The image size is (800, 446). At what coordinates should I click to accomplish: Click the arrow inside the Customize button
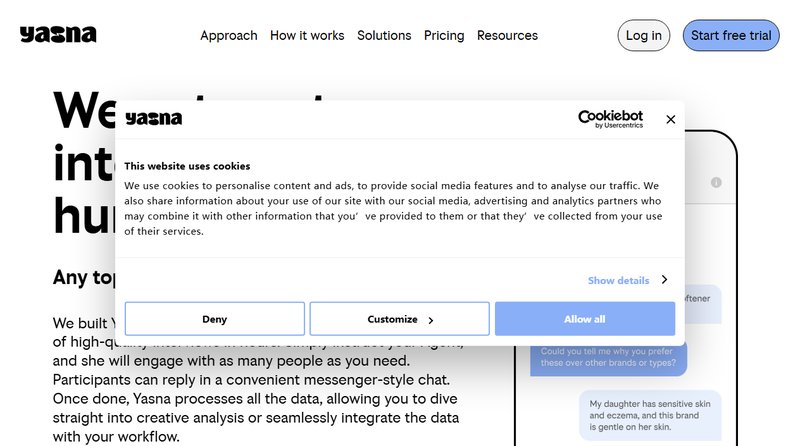coord(431,320)
